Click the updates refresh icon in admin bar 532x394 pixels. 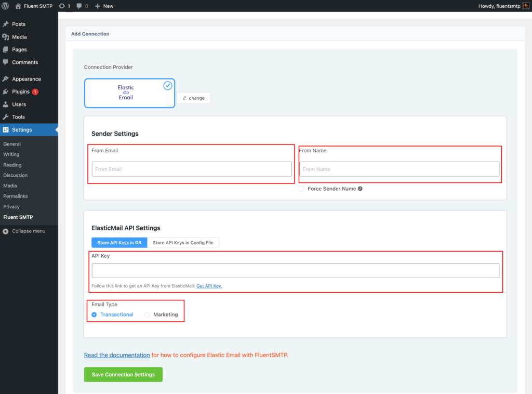coord(62,6)
